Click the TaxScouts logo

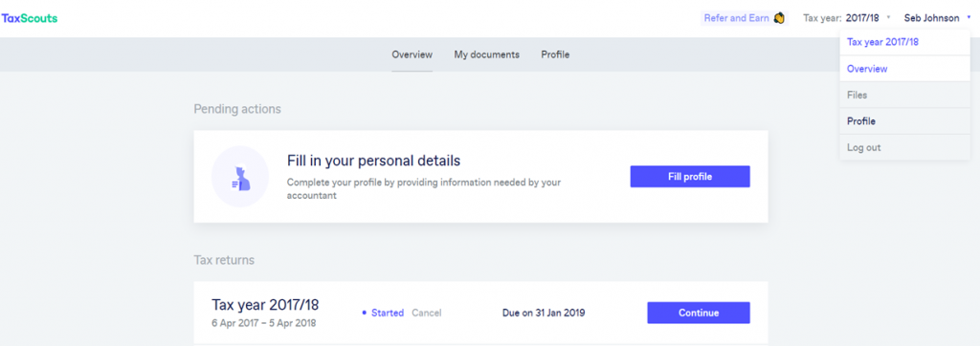[x=30, y=19]
